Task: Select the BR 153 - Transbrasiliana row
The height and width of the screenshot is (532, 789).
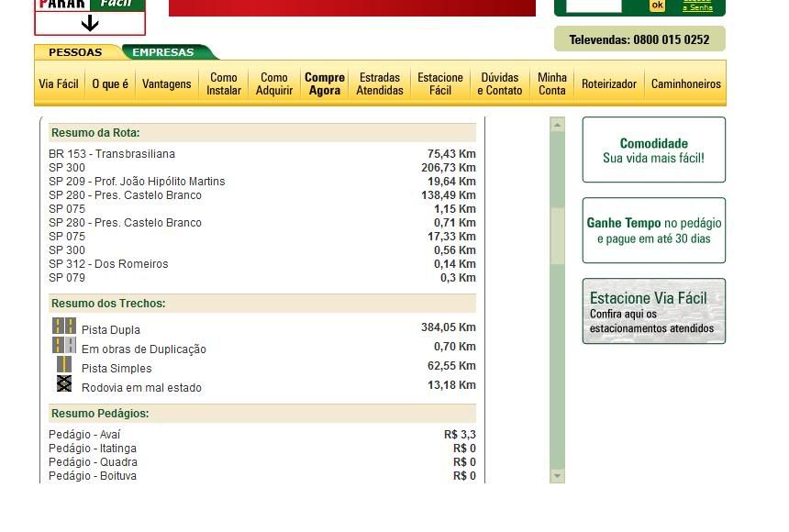Action: coord(262,154)
